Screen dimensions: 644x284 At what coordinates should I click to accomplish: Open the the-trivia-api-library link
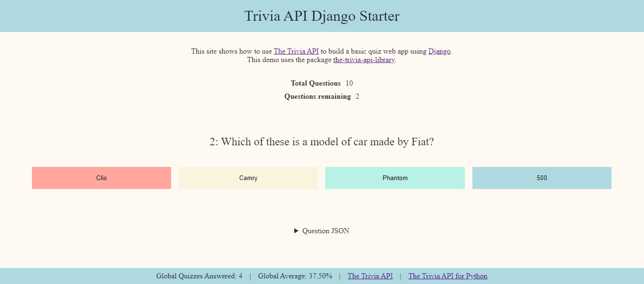click(363, 60)
